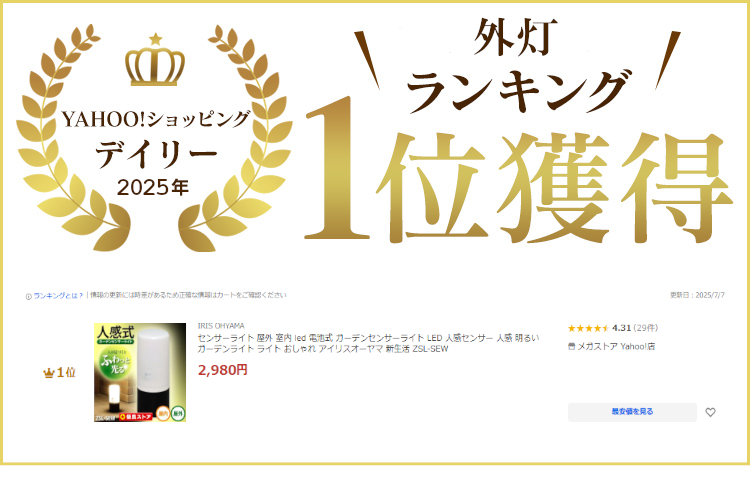The height and width of the screenshot is (488, 750).
Task: Click the info icon beside ランキングとは
Action: point(28,296)
